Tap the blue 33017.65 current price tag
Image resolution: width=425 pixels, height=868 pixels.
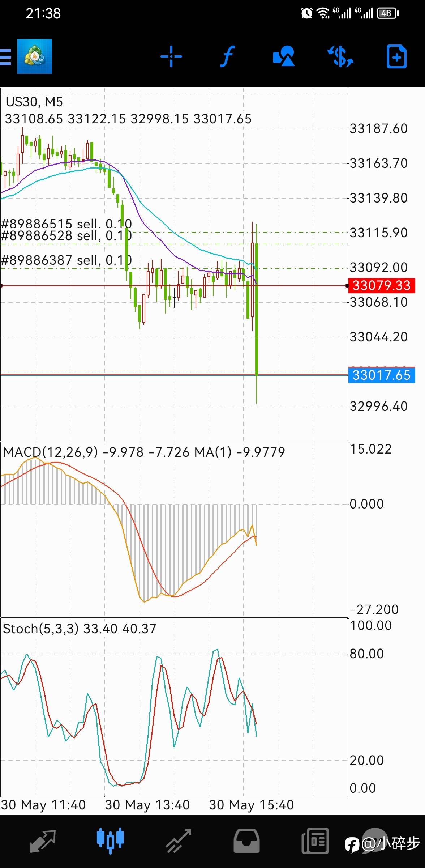[381, 375]
